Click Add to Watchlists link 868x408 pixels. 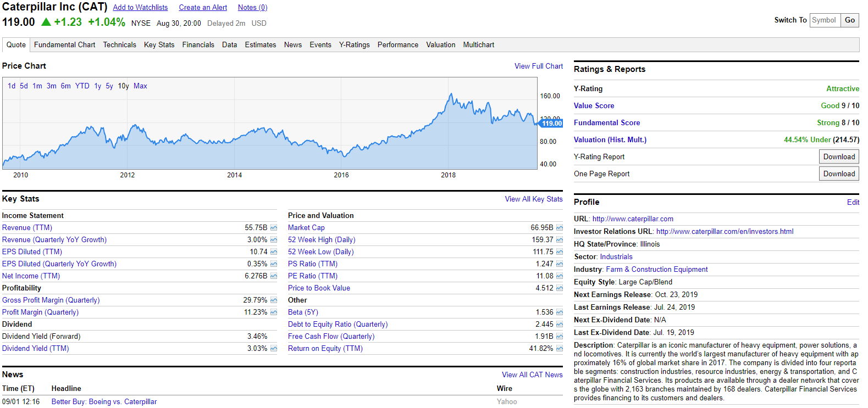click(140, 7)
